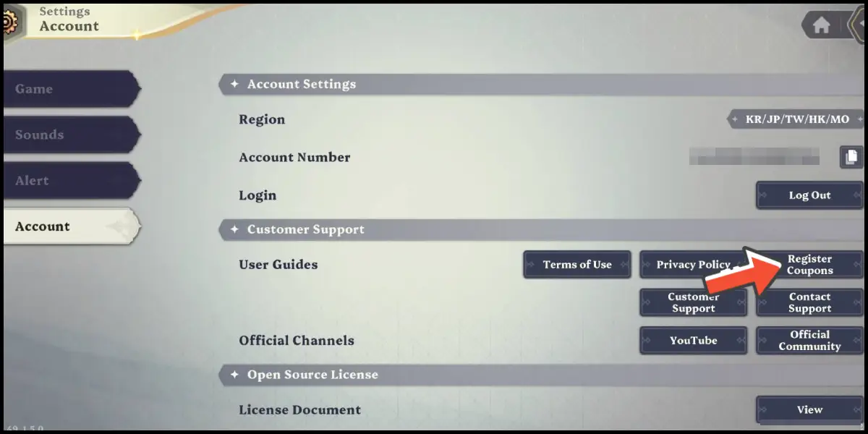Click the Account Settings section header
Image resolution: width=868 pixels, height=434 pixels.
[301, 85]
